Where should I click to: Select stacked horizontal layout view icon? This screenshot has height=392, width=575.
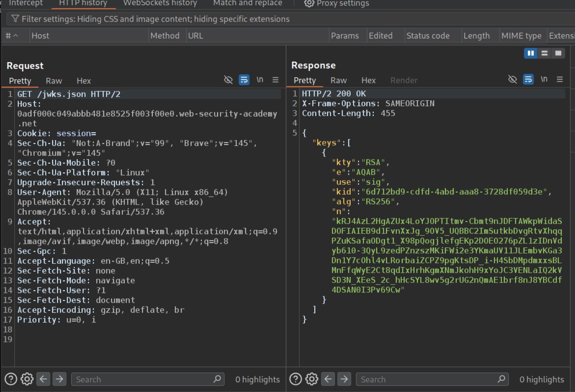[x=544, y=53]
